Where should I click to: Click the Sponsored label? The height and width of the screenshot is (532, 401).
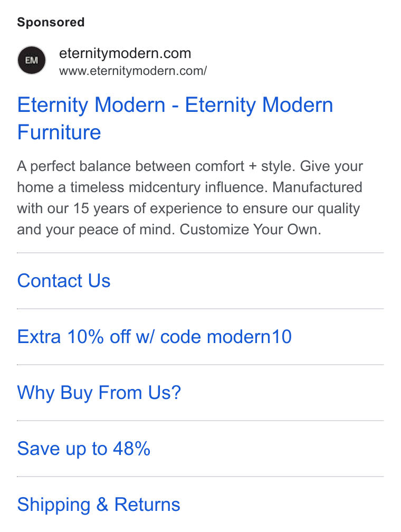point(51,22)
